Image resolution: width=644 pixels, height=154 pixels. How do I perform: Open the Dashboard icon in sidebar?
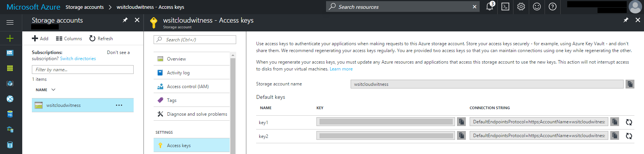10,53
